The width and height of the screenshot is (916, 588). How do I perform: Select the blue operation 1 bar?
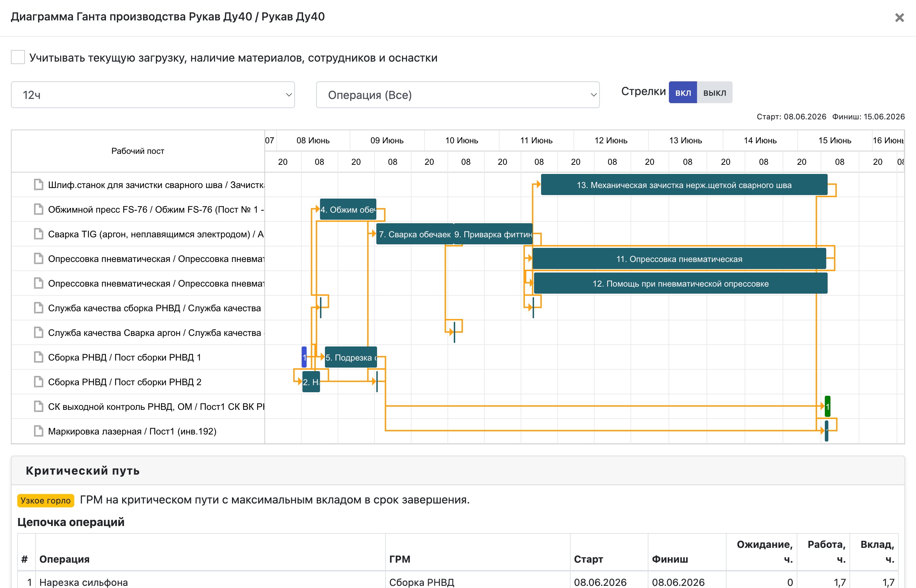point(304,357)
